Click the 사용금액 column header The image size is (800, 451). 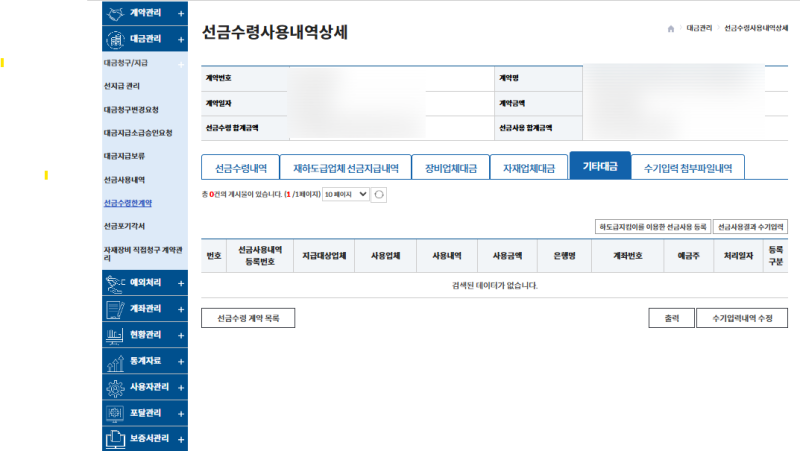pos(508,256)
